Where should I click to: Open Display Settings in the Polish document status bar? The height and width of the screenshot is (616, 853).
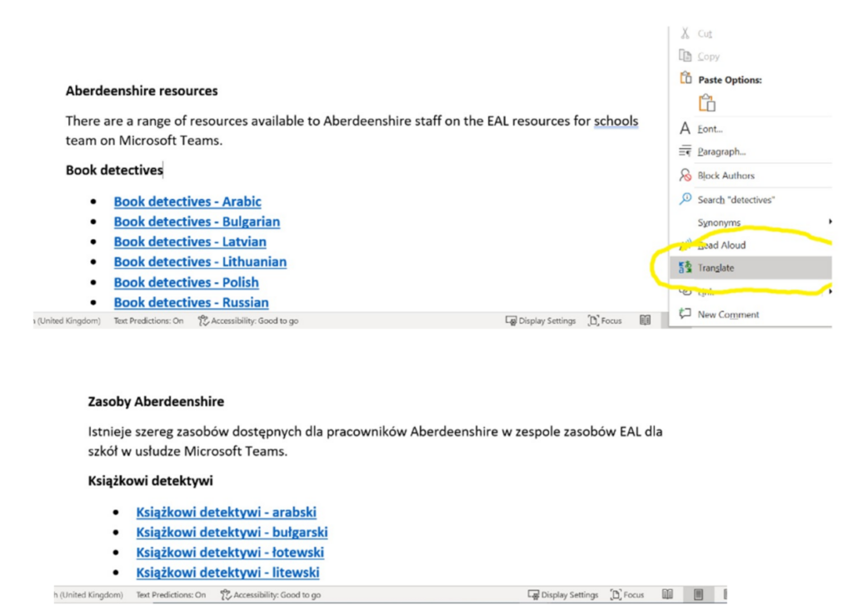[563, 594]
